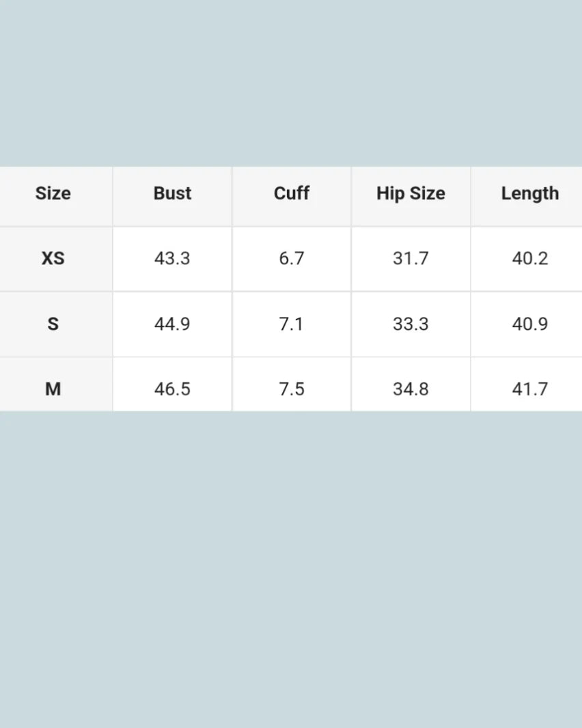
Task: Click the S bust value 44.9
Action: pos(172,324)
